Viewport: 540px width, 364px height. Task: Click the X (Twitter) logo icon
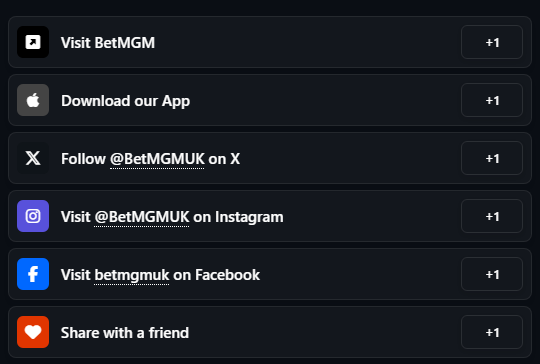coord(33,158)
